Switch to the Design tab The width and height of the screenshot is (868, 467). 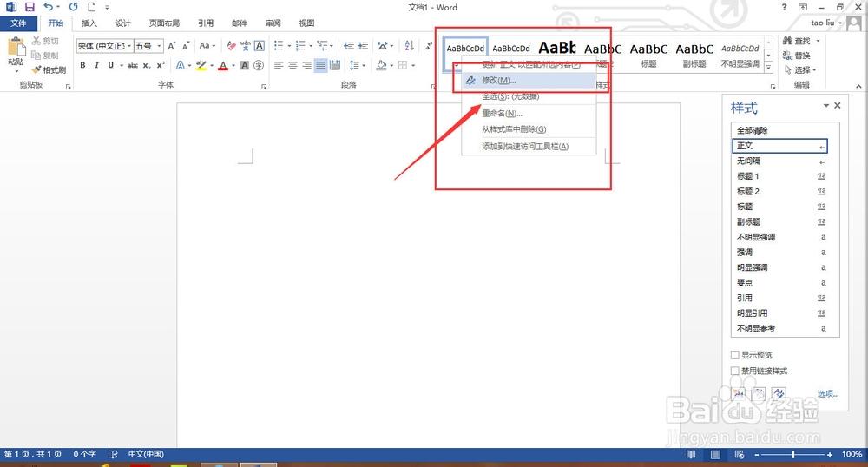tap(123, 23)
